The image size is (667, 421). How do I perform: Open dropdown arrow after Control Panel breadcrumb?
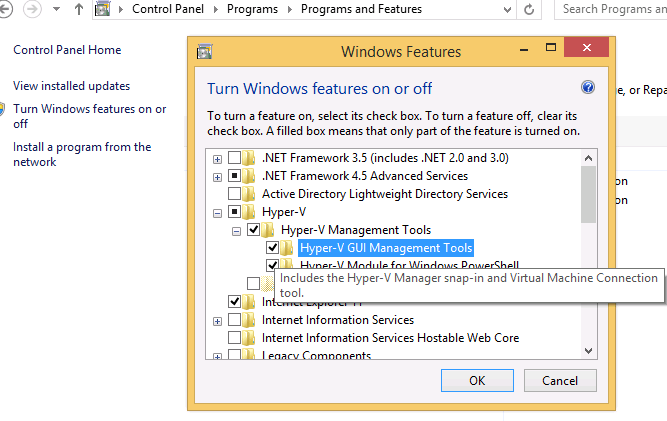point(216,9)
